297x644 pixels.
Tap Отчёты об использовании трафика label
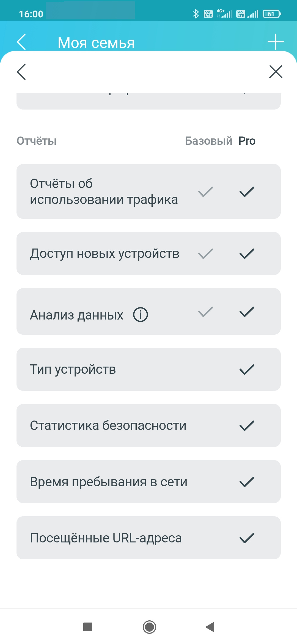tap(104, 192)
